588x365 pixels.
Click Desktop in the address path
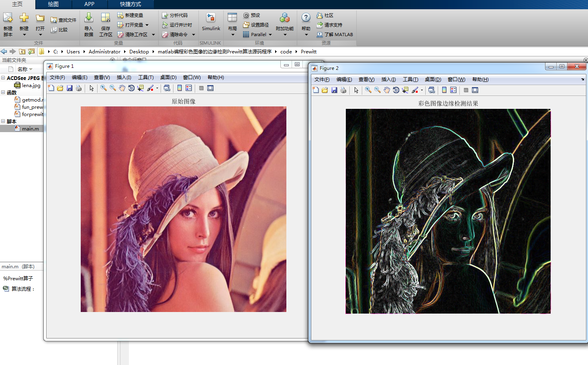click(139, 51)
